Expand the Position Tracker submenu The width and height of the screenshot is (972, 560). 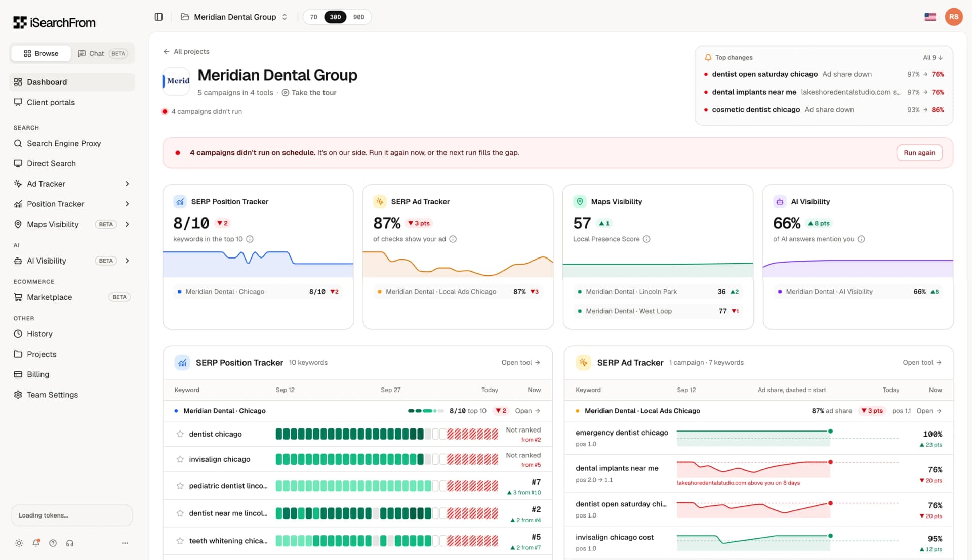pos(127,204)
